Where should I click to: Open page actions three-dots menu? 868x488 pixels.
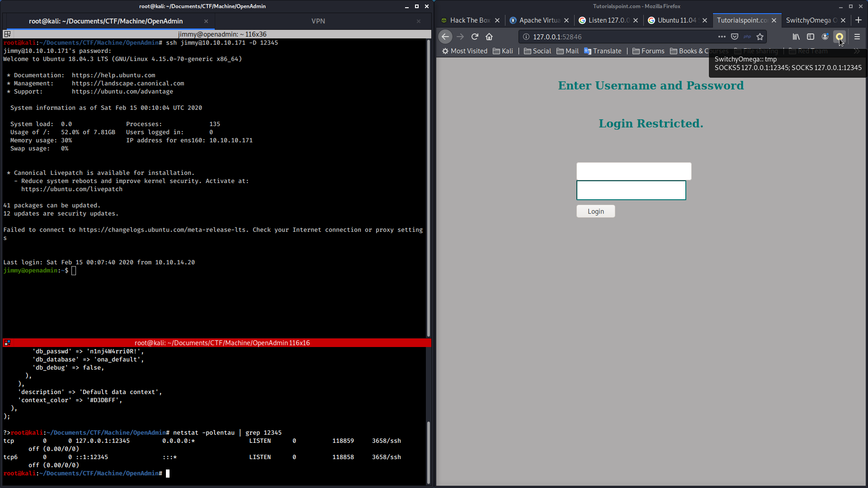722,37
